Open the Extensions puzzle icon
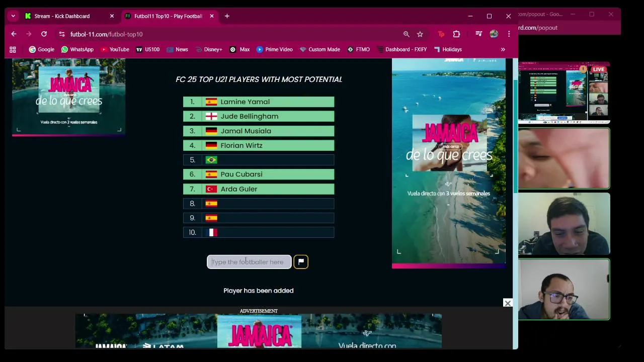Image resolution: width=644 pixels, height=362 pixels. tap(456, 34)
